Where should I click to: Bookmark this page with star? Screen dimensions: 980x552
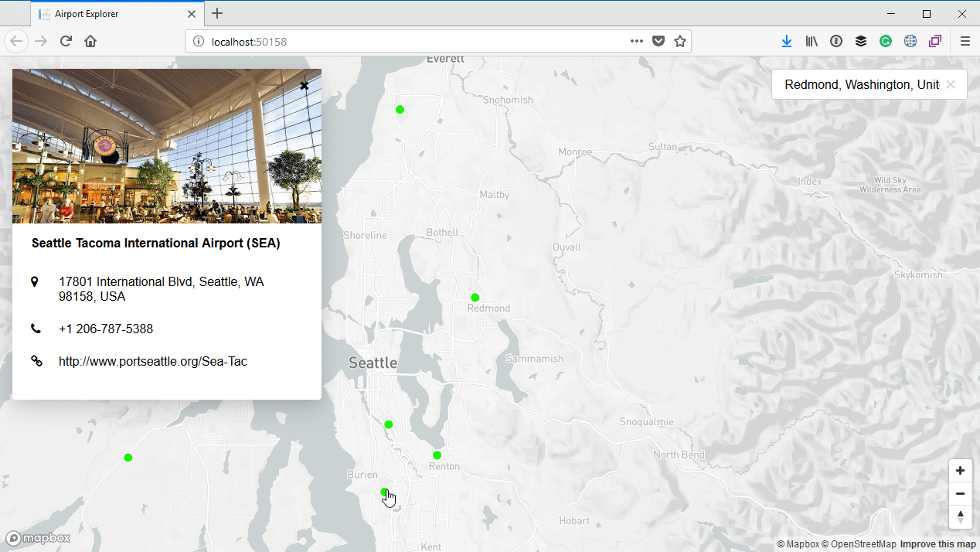680,41
